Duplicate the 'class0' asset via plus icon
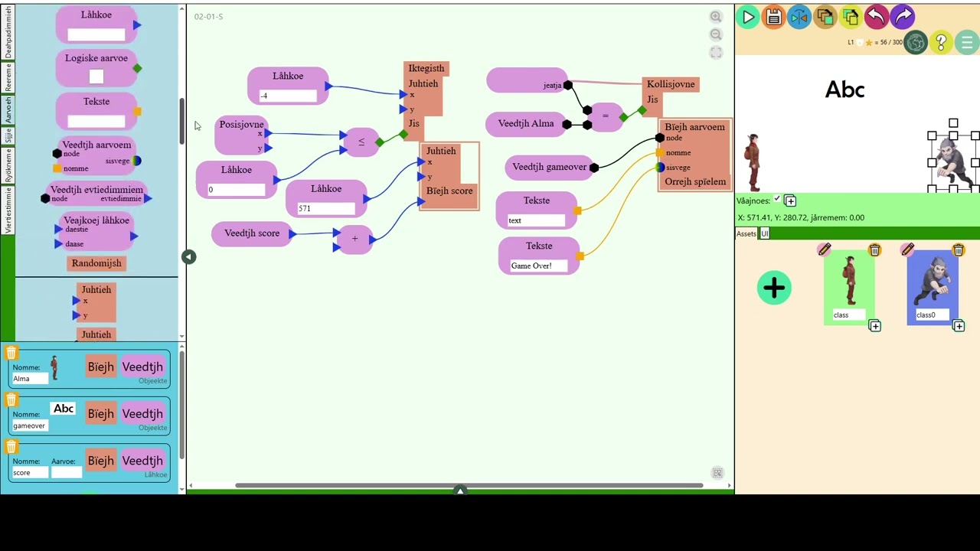The height and width of the screenshot is (551, 980). click(959, 326)
